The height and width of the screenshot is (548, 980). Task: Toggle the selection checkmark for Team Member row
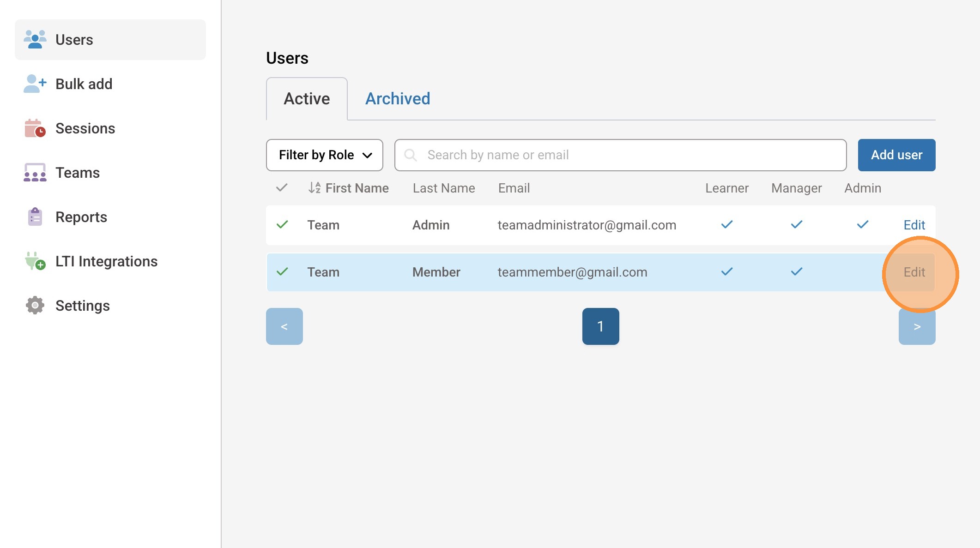(282, 272)
